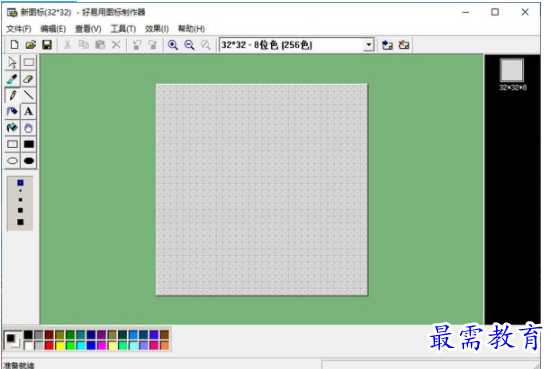Pick the bright lime green swatch
Screen dimensions: 551x369
(70, 345)
